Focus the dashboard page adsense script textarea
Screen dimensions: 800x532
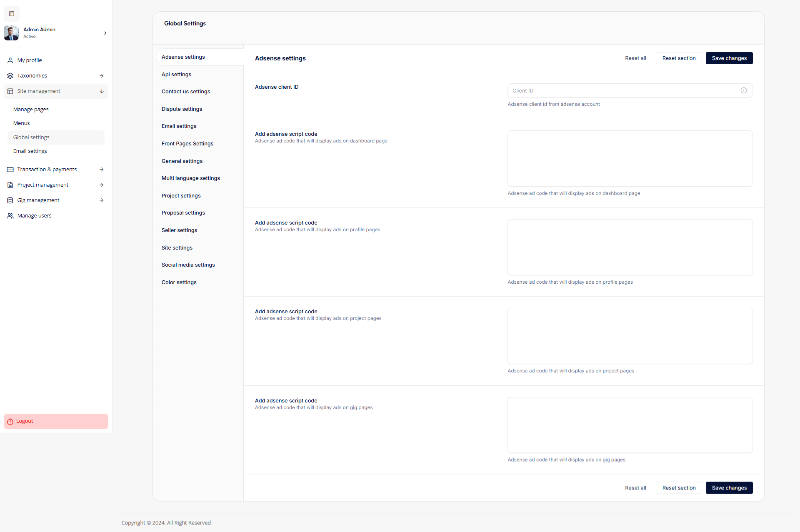[x=630, y=159]
